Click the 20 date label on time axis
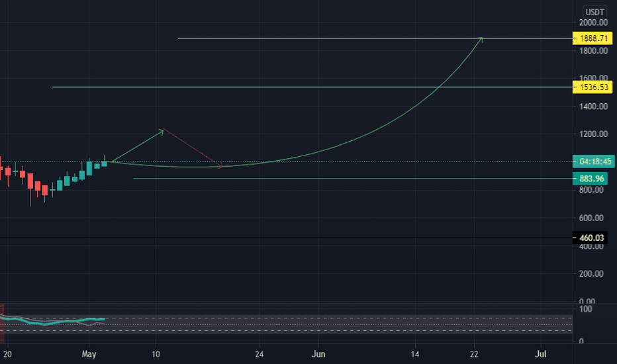 (x=7, y=354)
